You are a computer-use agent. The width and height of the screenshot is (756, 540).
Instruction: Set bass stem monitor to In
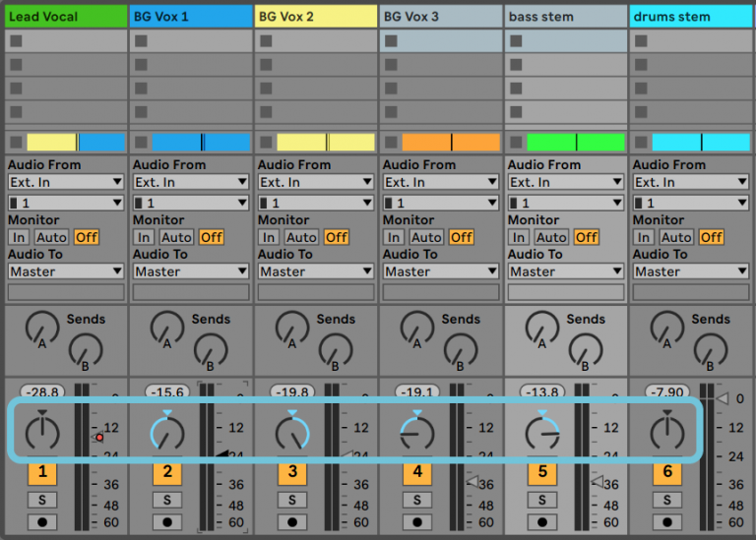tap(519, 237)
